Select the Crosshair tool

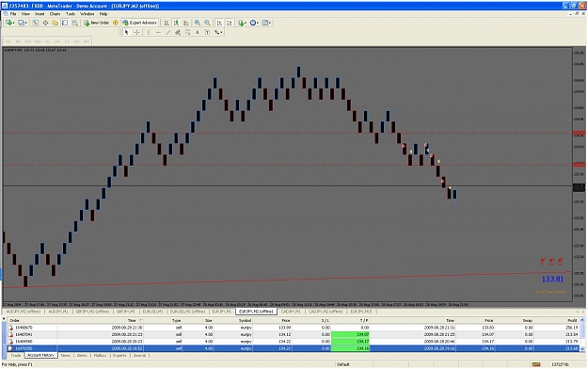point(136,32)
